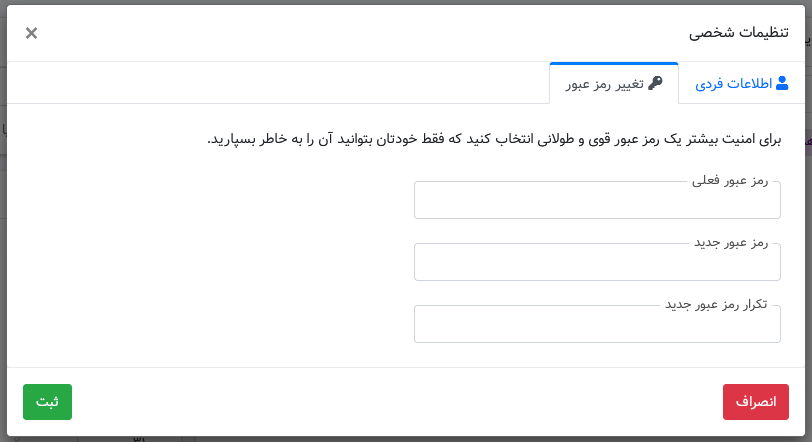Focus the رمز عبور فعلی input field
This screenshot has width=812, height=442.
click(597, 200)
